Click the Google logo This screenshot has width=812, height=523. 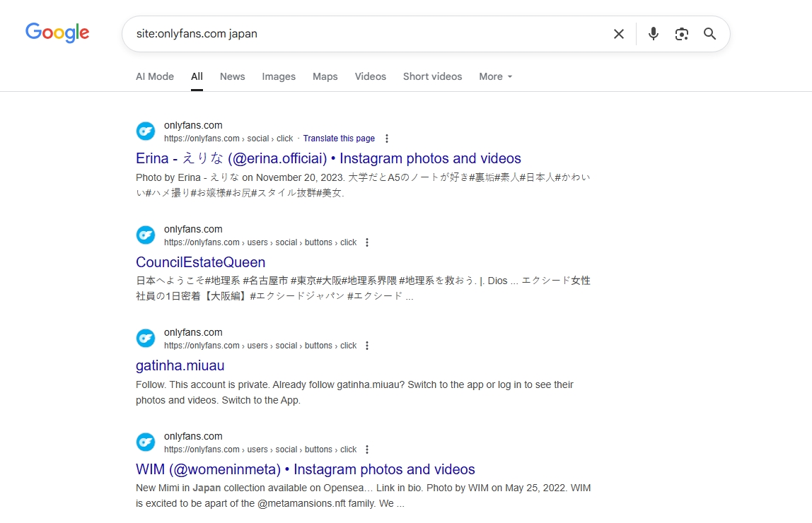[57, 33]
